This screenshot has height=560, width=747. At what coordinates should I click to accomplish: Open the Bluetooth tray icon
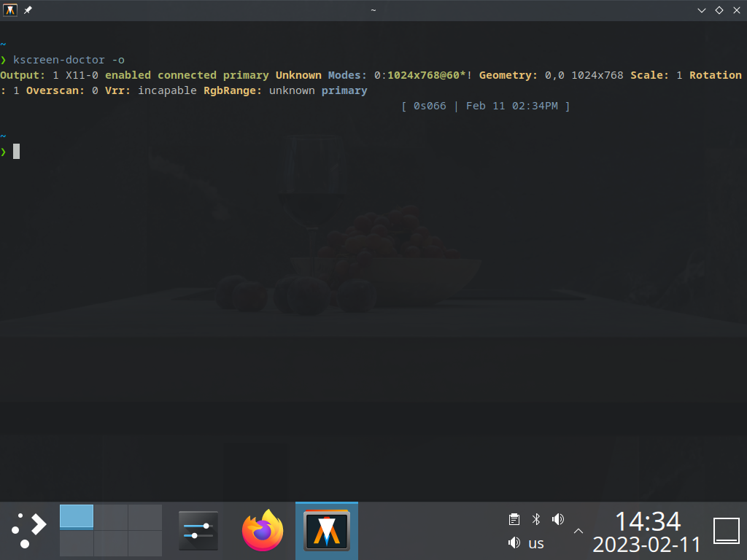(x=536, y=519)
